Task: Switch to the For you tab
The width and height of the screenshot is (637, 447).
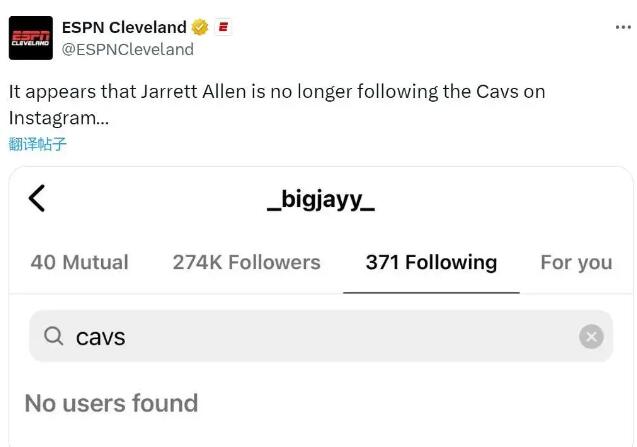Action: 576,262
